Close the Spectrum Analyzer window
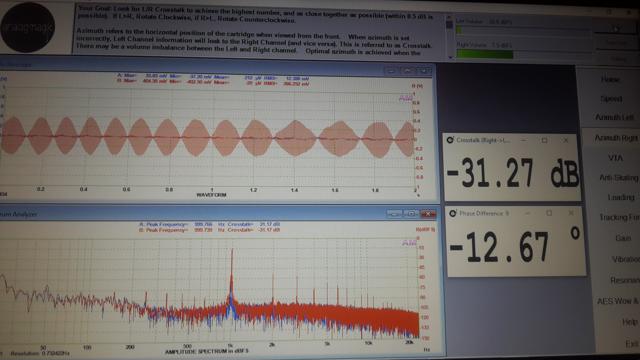This screenshot has height=360, width=640. pos(428,213)
